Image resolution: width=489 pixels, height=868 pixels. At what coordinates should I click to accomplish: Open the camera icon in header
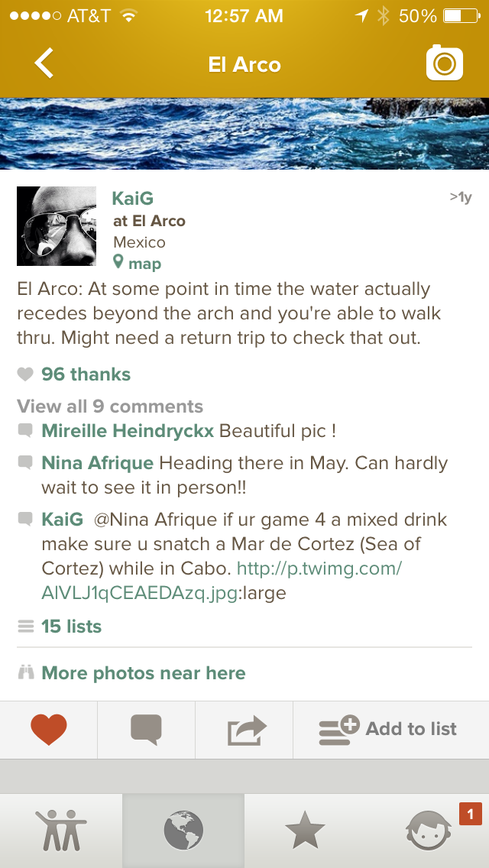coord(444,63)
